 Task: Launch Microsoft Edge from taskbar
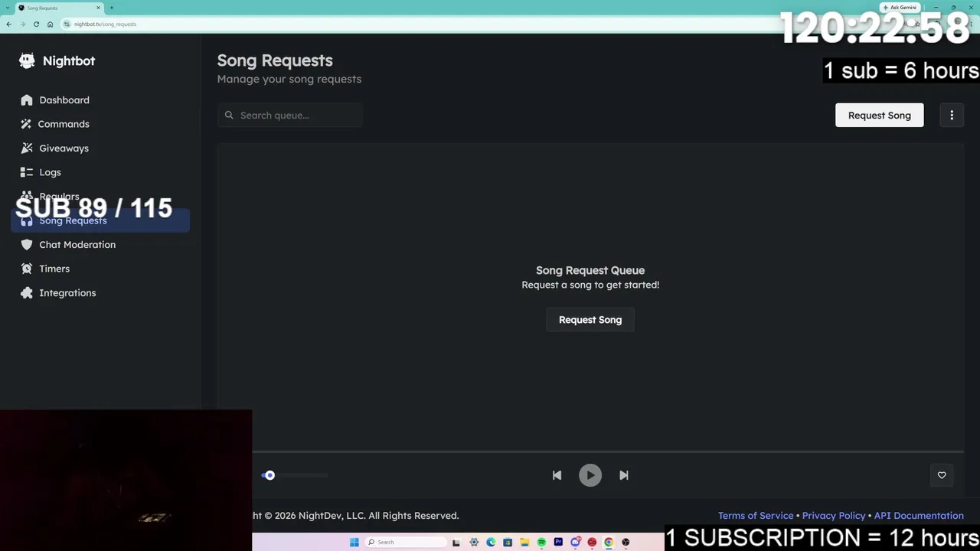[x=491, y=542]
